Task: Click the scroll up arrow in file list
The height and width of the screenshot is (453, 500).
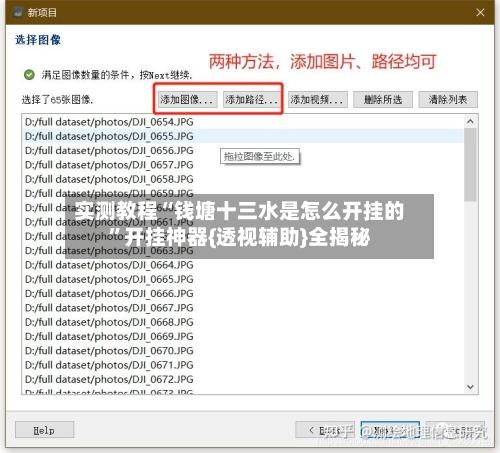Action: [470, 121]
